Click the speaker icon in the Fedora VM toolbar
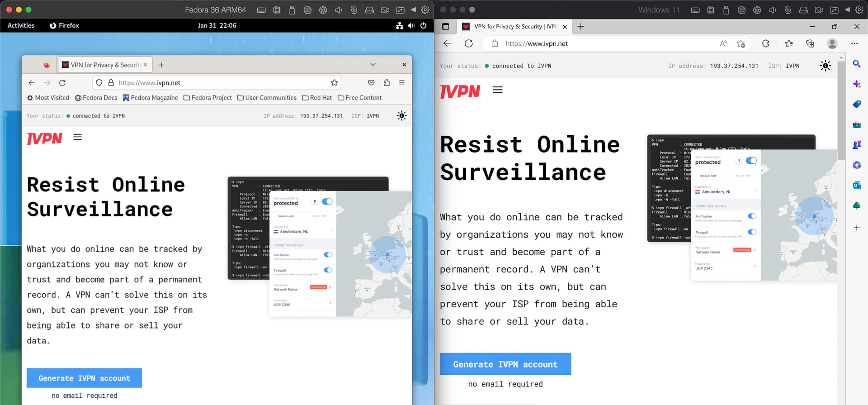868x405 pixels. (338, 10)
